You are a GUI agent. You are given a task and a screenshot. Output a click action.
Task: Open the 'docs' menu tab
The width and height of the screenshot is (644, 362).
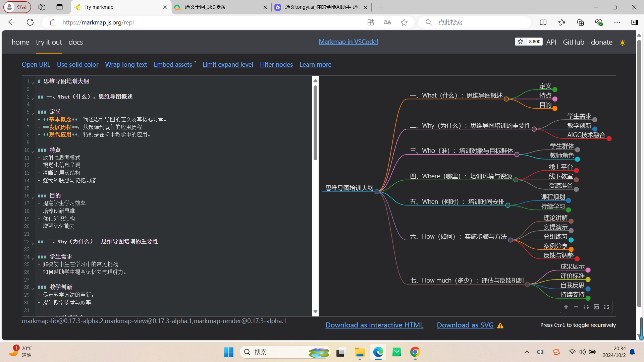click(x=75, y=42)
